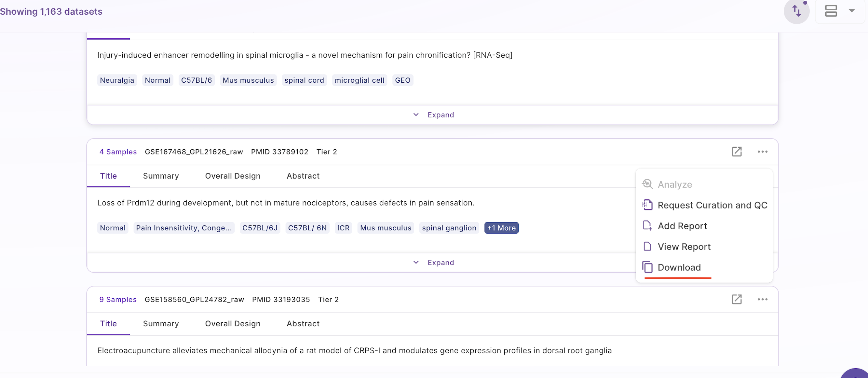Click the sort datasets arrows icon
The width and height of the screenshot is (868, 378).
796,11
